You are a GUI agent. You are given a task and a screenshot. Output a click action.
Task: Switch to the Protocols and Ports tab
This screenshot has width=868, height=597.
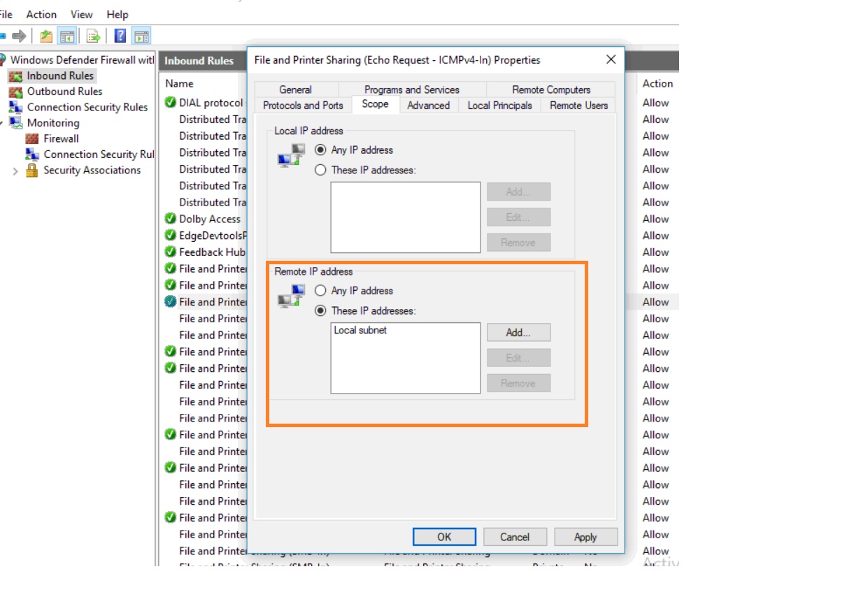(x=303, y=106)
